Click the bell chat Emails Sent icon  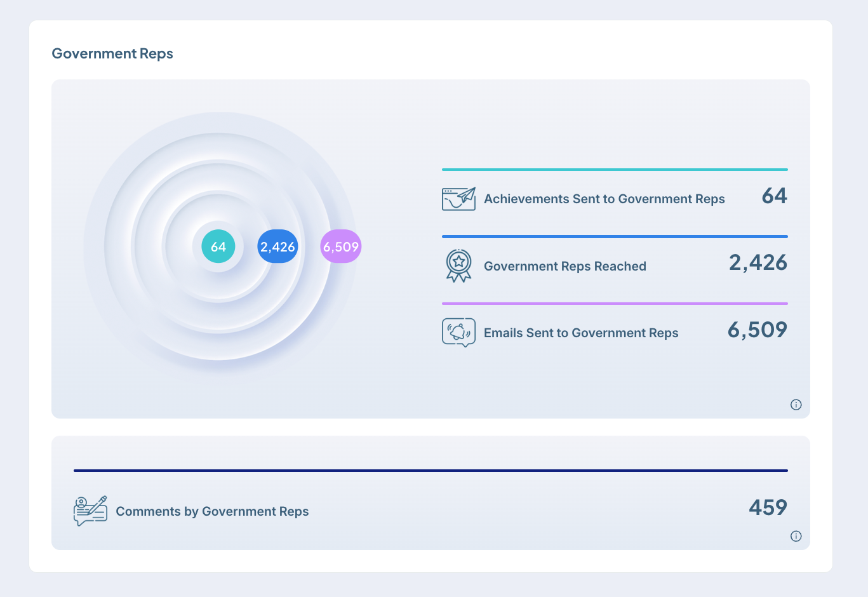[x=458, y=332]
